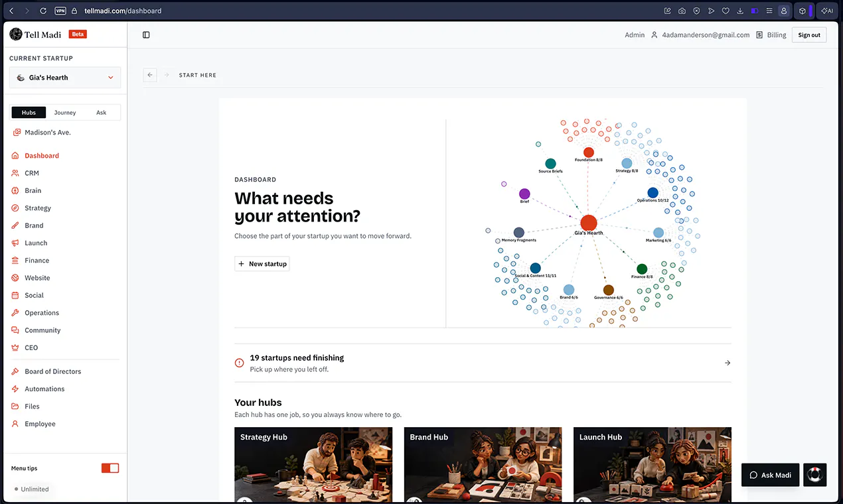Viewport: 843px width, 504px height.
Task: Click the Brain icon in sidebar
Action: (x=16, y=190)
